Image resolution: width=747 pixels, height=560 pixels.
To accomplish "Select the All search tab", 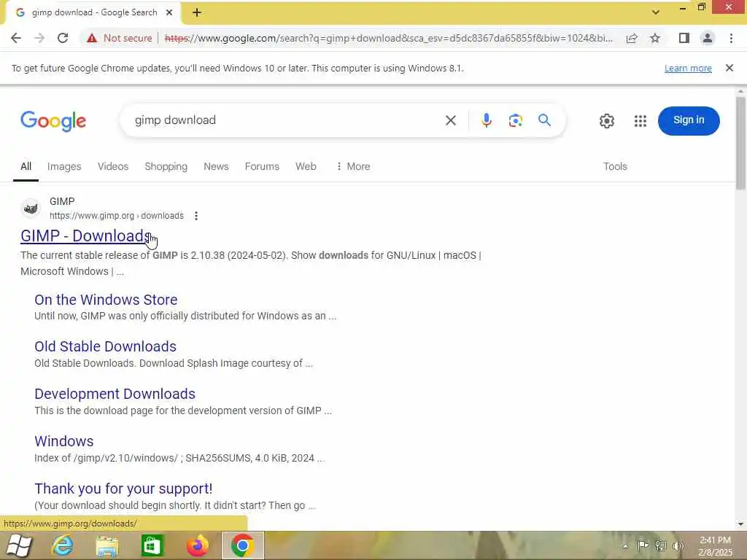I will pos(26,167).
